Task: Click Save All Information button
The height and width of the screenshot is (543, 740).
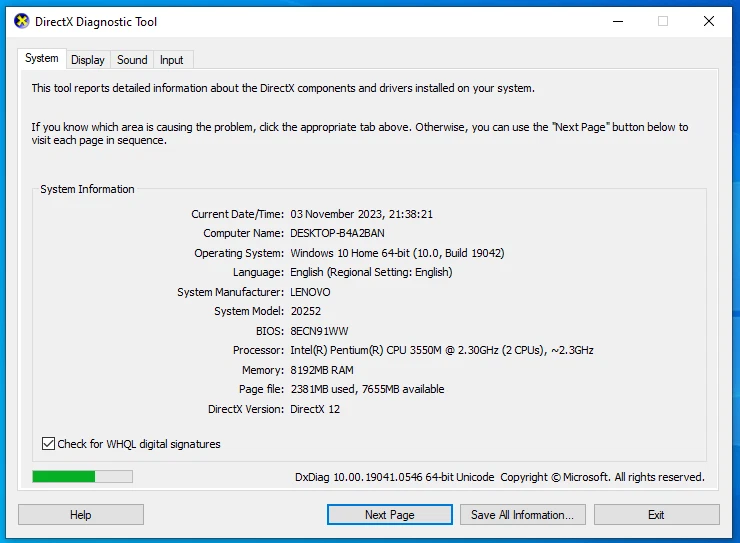Action: 522,515
